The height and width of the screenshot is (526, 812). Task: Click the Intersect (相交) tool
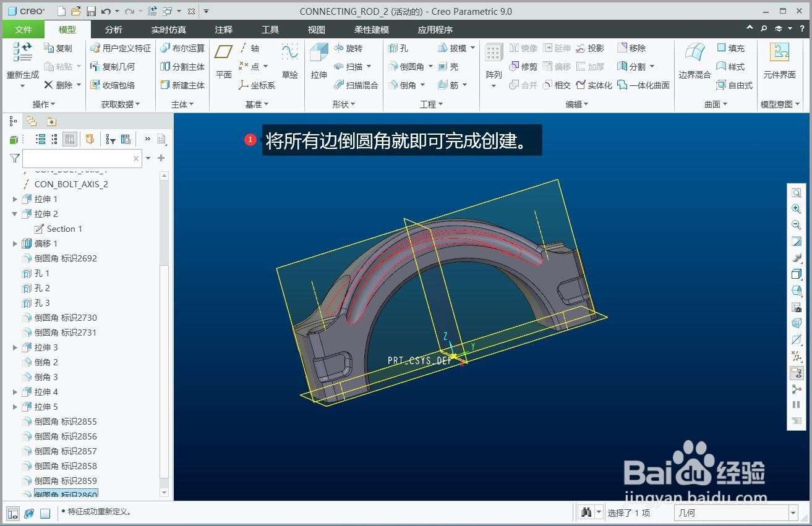pos(557,85)
